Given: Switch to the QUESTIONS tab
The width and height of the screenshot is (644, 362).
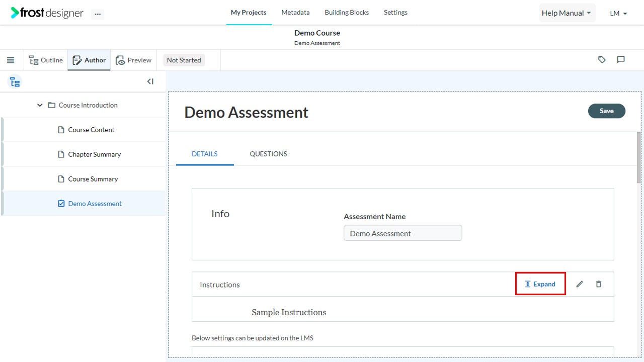Looking at the screenshot, I should pos(269,154).
